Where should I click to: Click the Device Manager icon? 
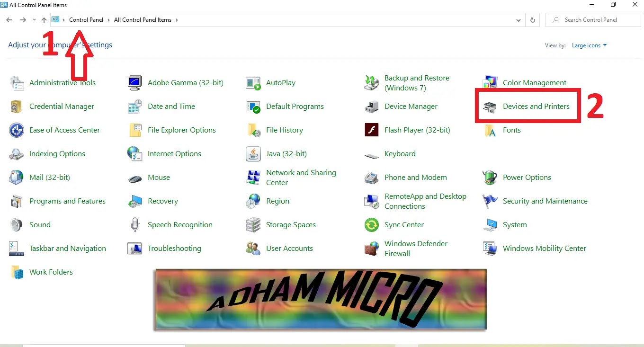click(372, 107)
